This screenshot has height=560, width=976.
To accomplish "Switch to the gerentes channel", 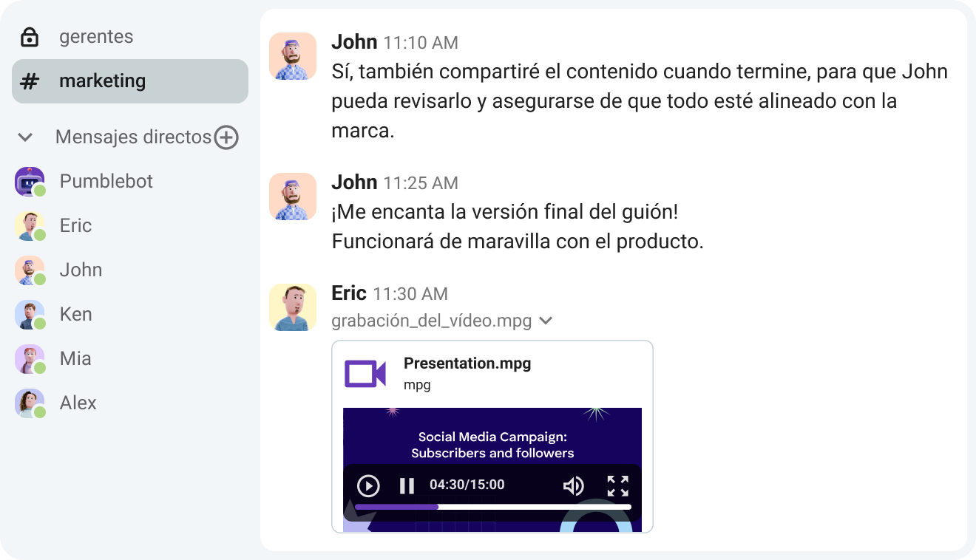I will coord(96,35).
